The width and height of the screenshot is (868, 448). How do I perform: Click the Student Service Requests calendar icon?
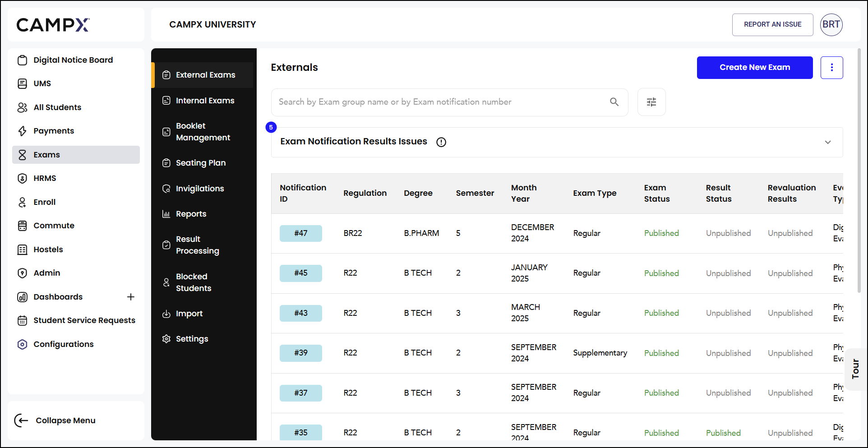[x=22, y=320]
